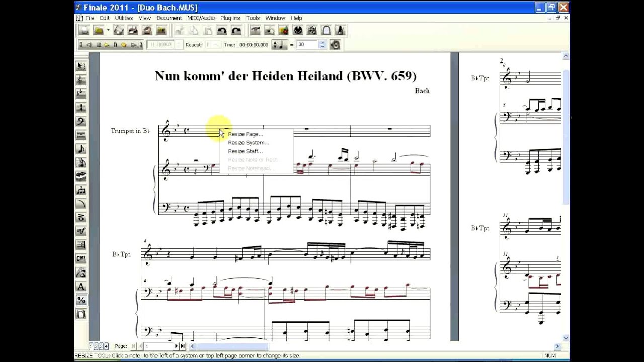644x362 pixels.
Task: Switch to layer 4 button
Action: coord(106,346)
